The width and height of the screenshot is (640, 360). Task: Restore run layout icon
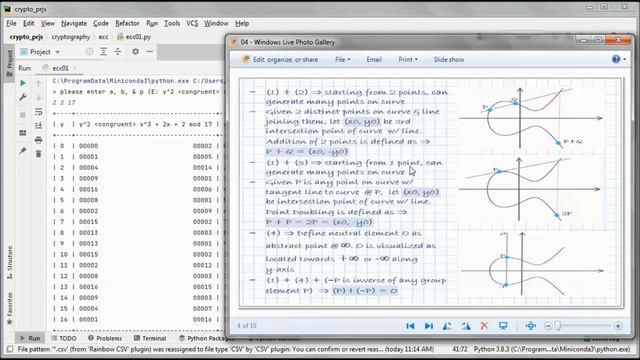point(23,133)
